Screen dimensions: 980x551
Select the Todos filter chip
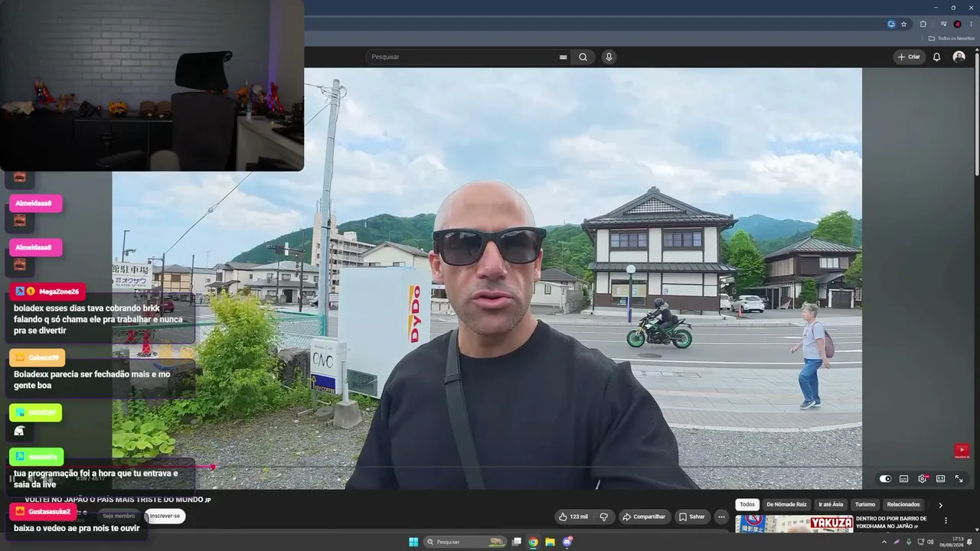pos(747,504)
